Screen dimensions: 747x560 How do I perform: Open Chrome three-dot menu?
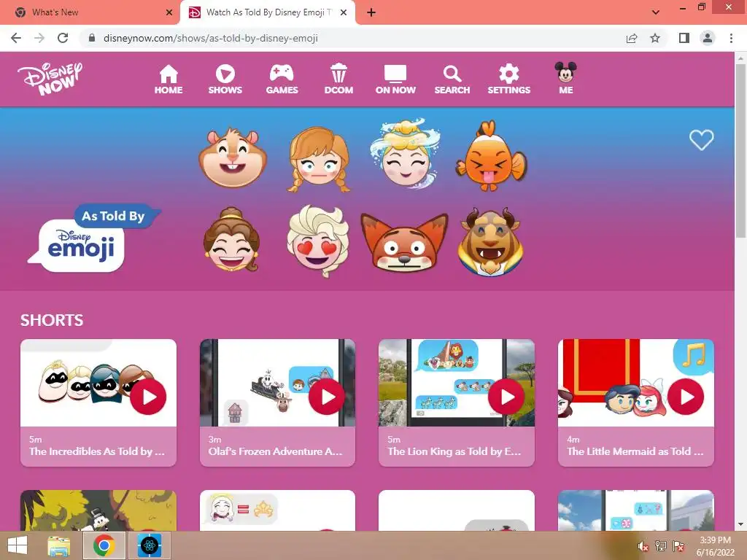[731, 38]
